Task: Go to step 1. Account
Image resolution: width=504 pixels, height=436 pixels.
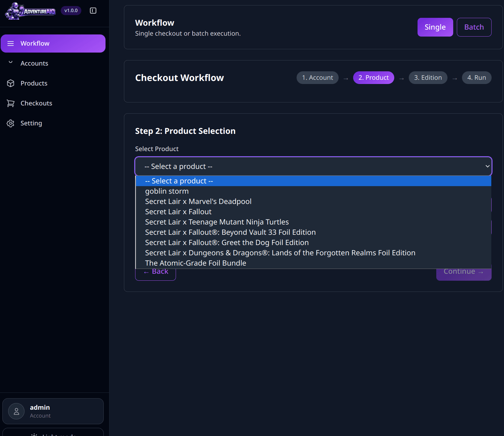Action: coord(317,78)
